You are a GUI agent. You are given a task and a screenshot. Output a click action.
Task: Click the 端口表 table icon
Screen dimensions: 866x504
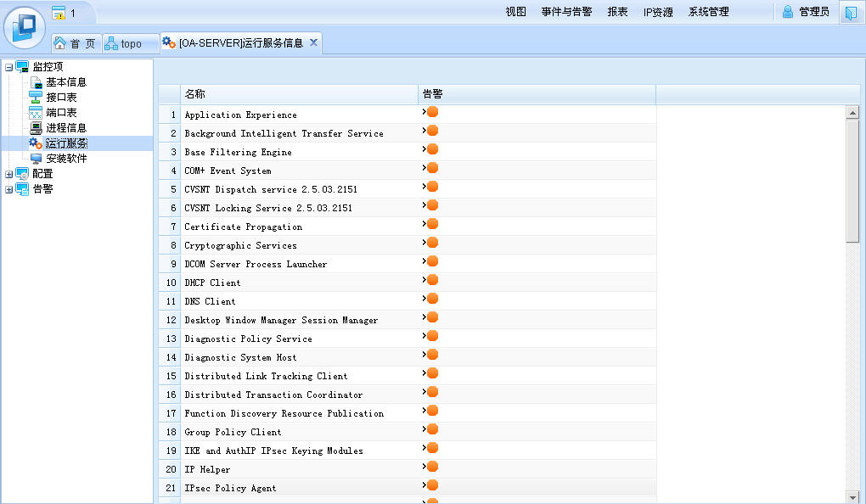tap(36, 113)
